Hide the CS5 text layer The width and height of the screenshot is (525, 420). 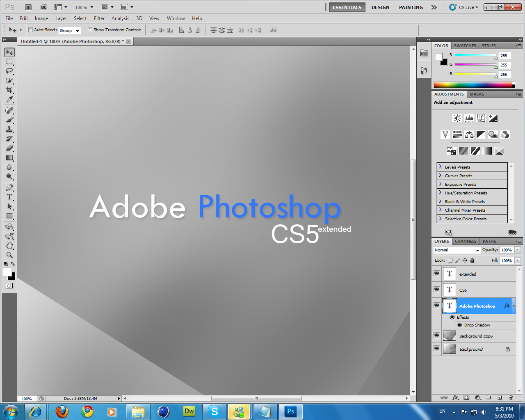click(x=436, y=290)
